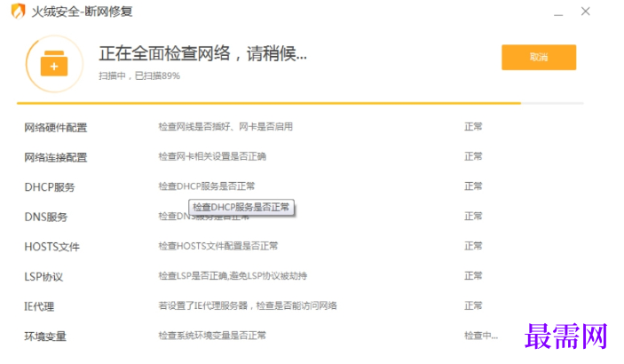Click the orange first-aid kit icon
Screen dimensions: 624x364
coord(54,64)
